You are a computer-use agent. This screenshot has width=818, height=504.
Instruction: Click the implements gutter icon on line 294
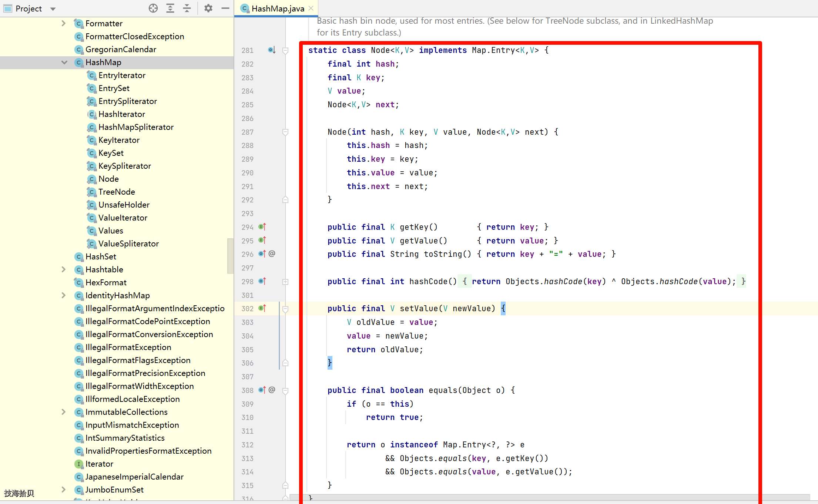pos(262,227)
